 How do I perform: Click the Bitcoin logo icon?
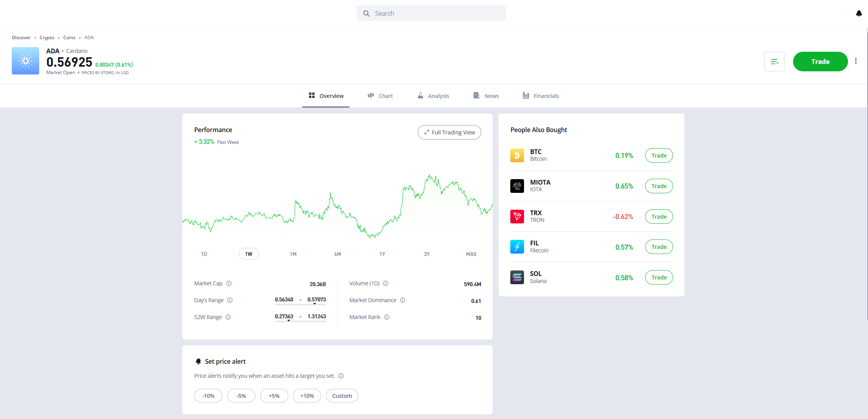[x=517, y=156]
